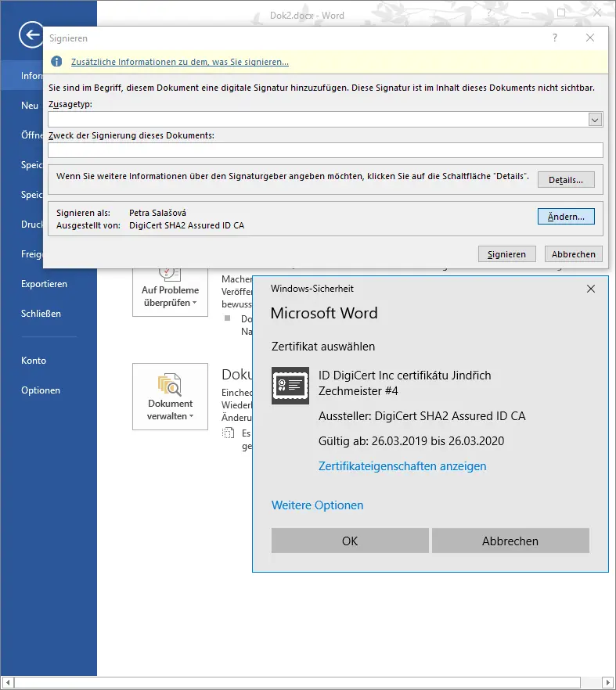Screen dimensions: 616x690
Task: Open Zertifikateigenschaften anzeigen link
Action: point(402,466)
